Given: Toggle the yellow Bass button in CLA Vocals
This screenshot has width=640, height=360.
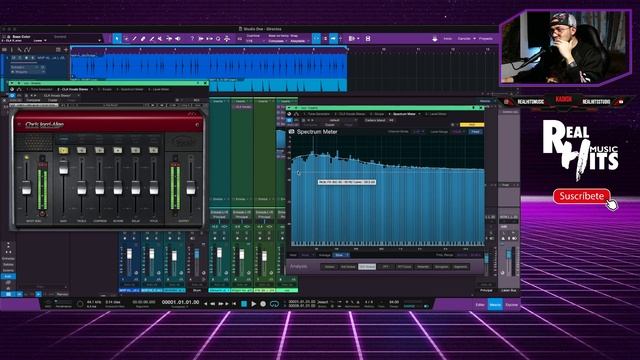Looking at the screenshot, I should pyautogui.click(x=63, y=150).
